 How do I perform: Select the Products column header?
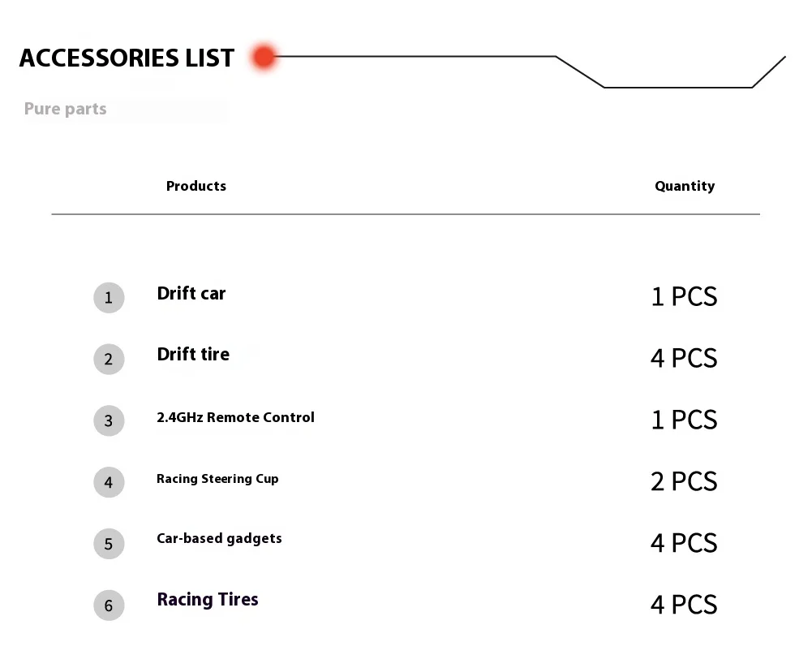tap(196, 186)
